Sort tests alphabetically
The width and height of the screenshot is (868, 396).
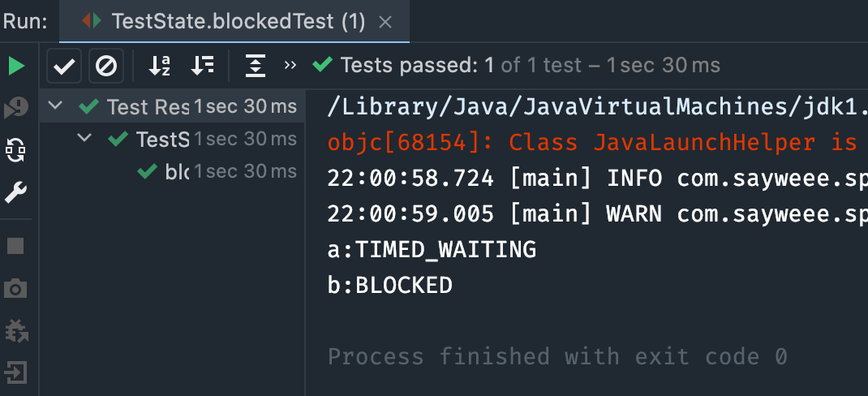coord(160,66)
